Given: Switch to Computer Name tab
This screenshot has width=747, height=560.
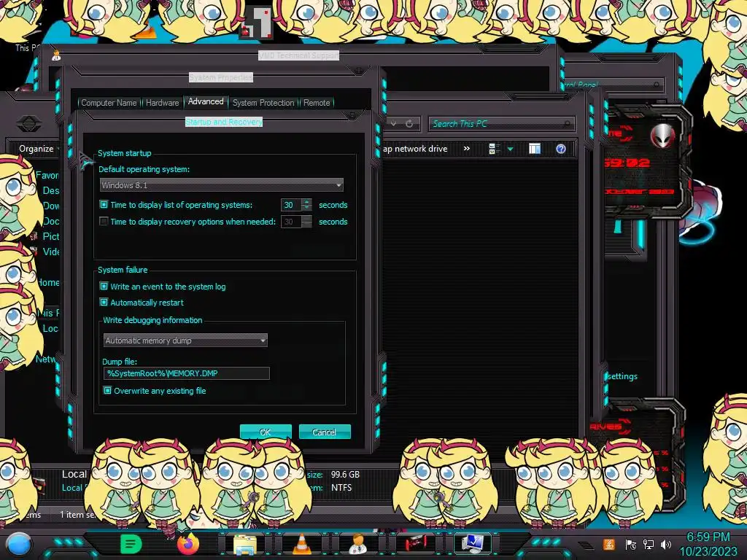Looking at the screenshot, I should pyautogui.click(x=109, y=102).
